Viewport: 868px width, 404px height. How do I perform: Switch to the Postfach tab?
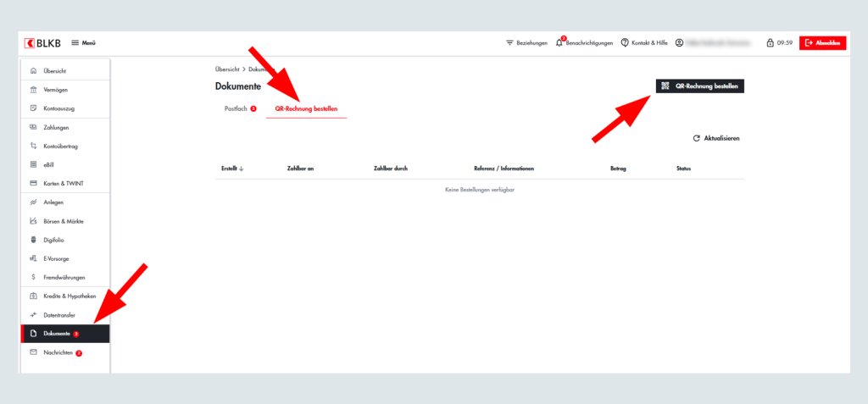tap(240, 108)
